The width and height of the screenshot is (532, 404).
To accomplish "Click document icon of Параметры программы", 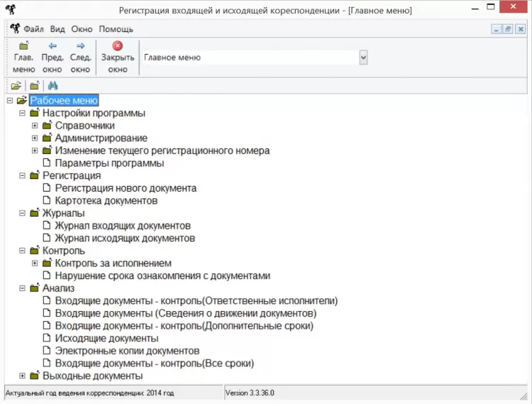I will [47, 163].
